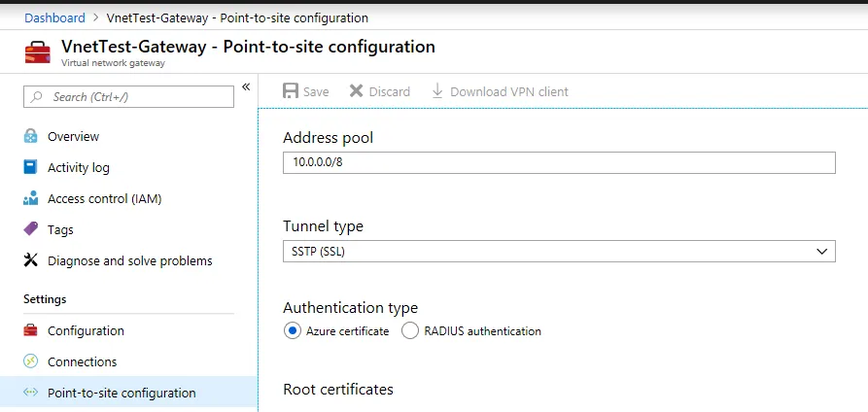868x412 pixels.
Task: Click the Download VPN client arrow icon
Action: (437, 91)
